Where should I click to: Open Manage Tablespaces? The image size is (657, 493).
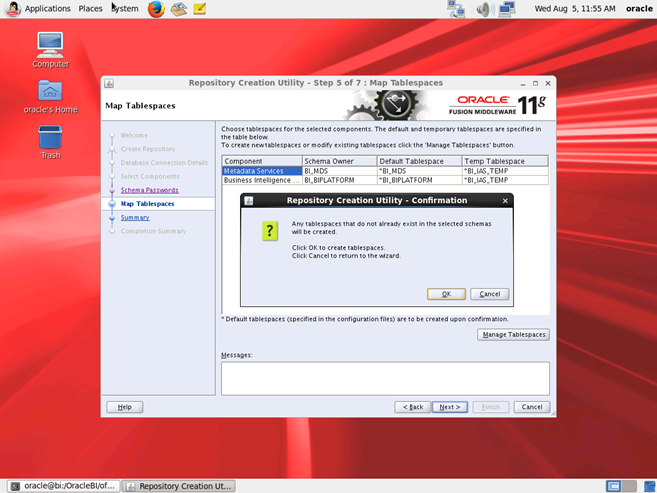(x=513, y=334)
